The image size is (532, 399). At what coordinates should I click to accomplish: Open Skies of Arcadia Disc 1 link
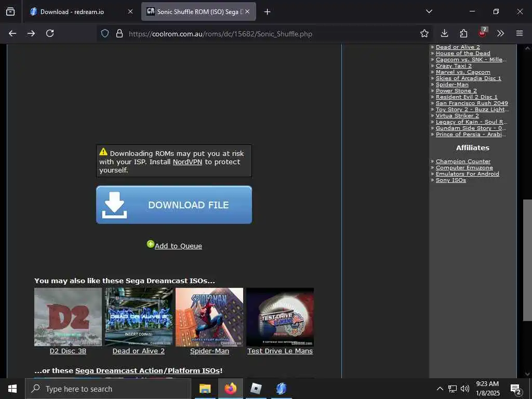click(468, 78)
